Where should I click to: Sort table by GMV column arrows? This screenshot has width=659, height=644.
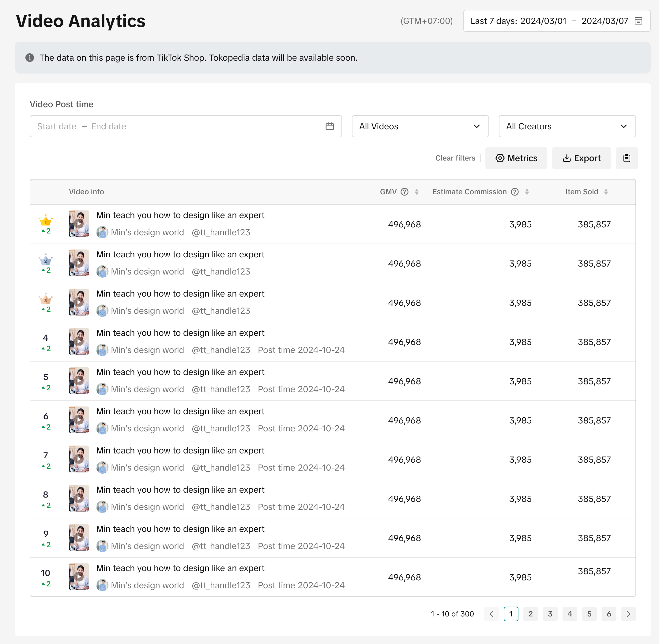416,192
